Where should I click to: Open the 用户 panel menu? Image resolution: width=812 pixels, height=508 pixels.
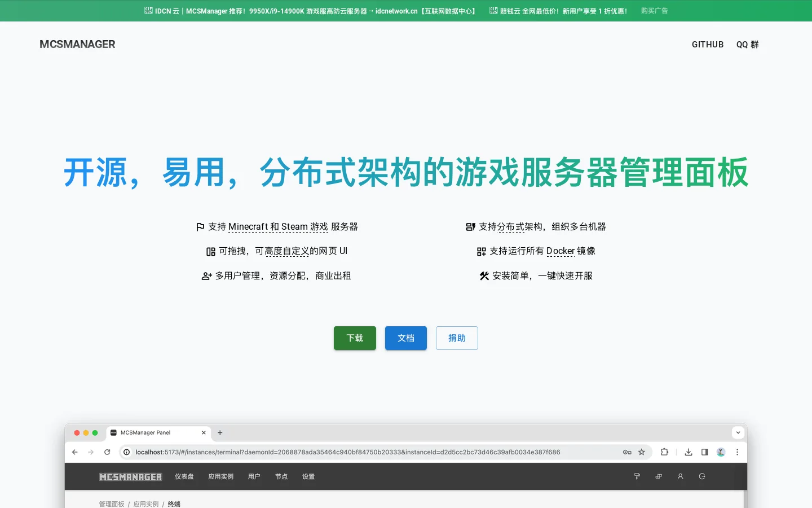(254, 477)
